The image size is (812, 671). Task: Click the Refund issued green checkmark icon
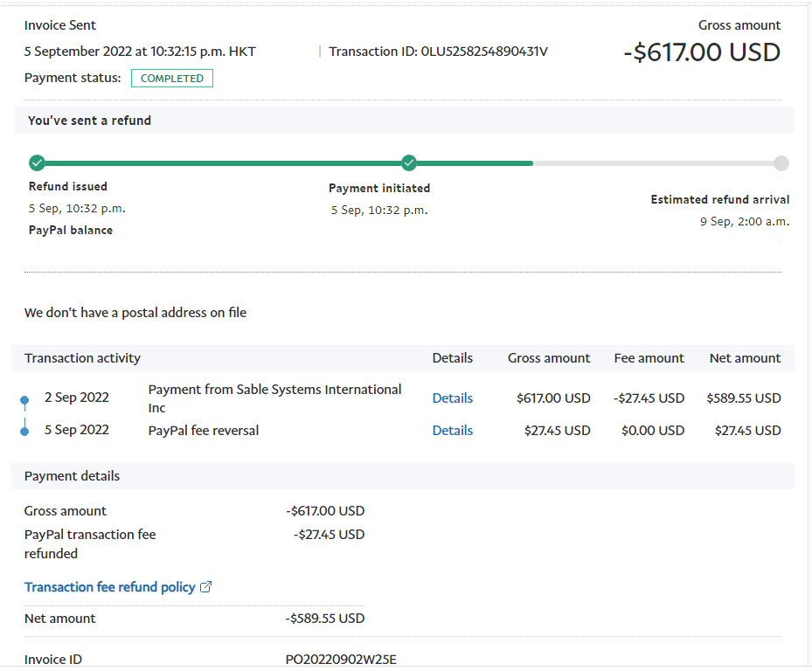(x=37, y=163)
